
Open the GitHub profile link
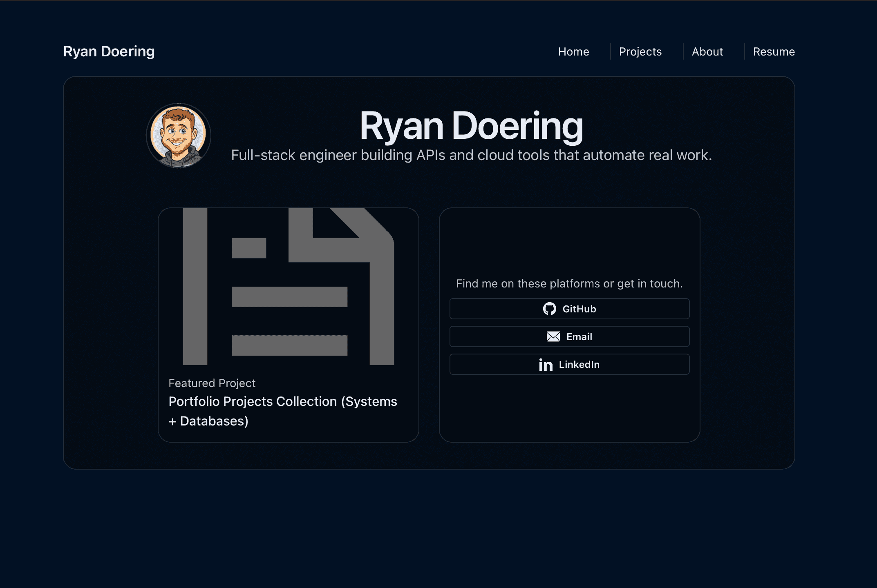[569, 309]
